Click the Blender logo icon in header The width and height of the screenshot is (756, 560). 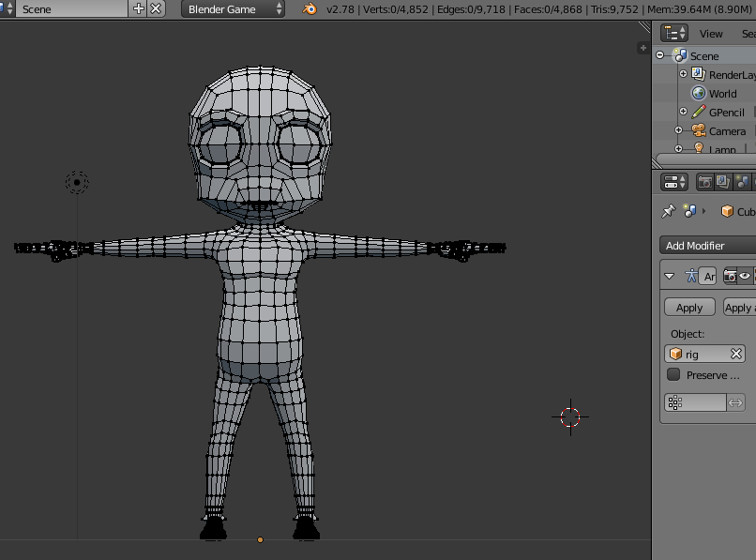309,8
